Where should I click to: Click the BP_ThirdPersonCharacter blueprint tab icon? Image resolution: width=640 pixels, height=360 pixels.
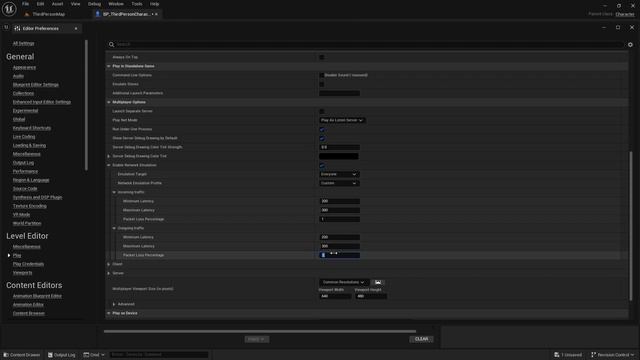tap(98, 14)
